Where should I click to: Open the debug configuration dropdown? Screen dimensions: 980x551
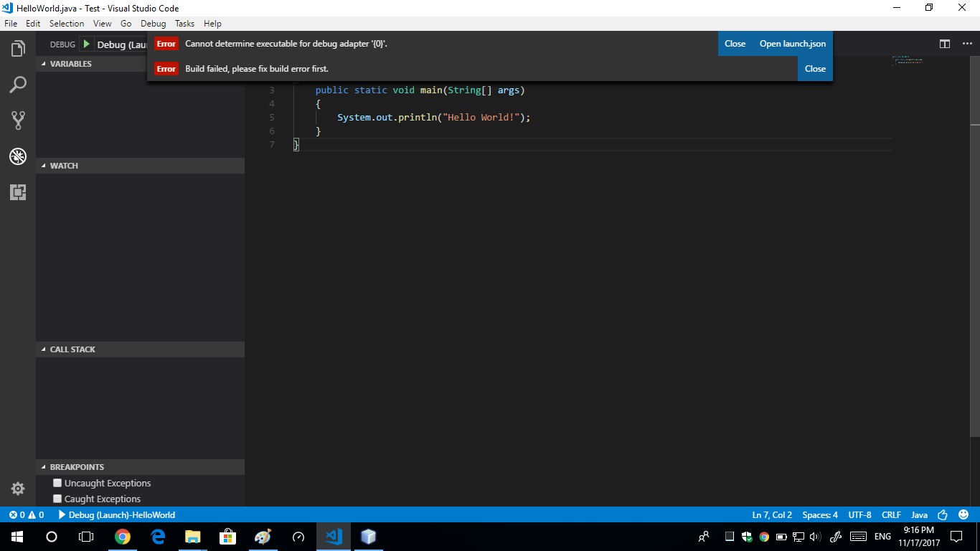tap(122, 44)
